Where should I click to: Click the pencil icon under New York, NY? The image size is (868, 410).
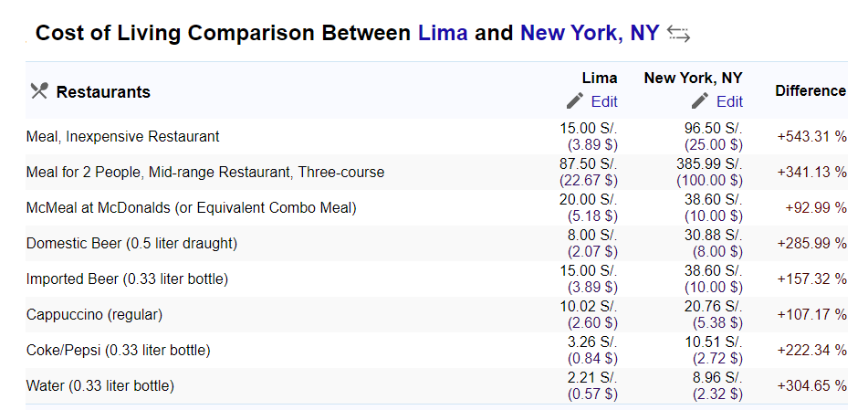[x=700, y=100]
